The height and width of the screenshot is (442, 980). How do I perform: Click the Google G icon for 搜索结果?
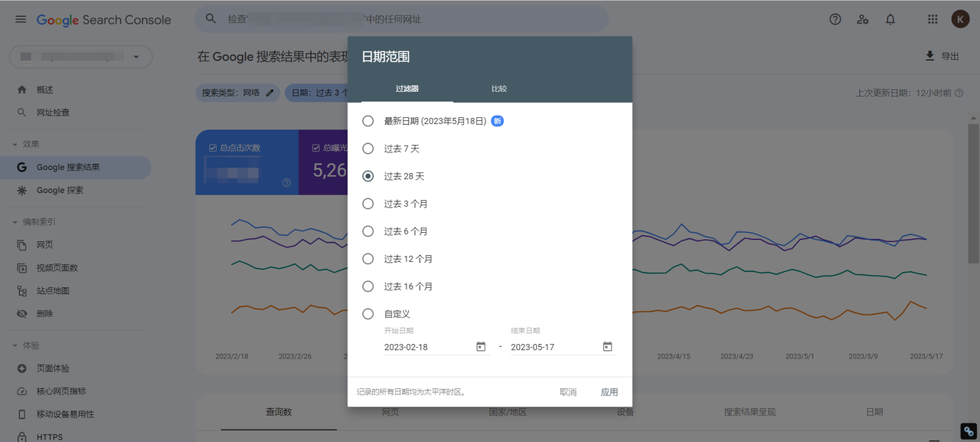pyautogui.click(x=21, y=167)
